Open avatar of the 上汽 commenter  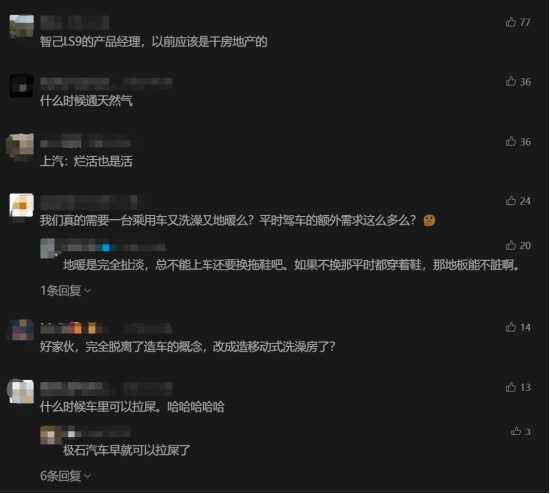[x=21, y=146]
